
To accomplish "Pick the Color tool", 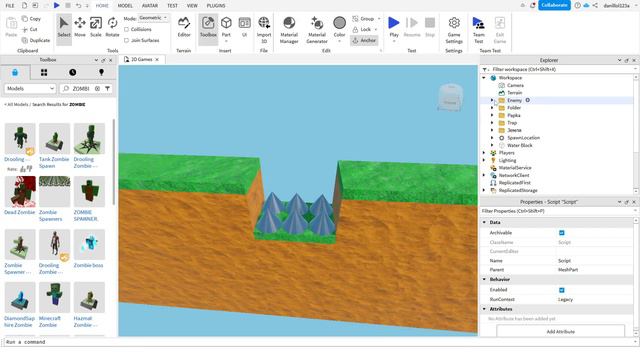I will tap(339, 27).
